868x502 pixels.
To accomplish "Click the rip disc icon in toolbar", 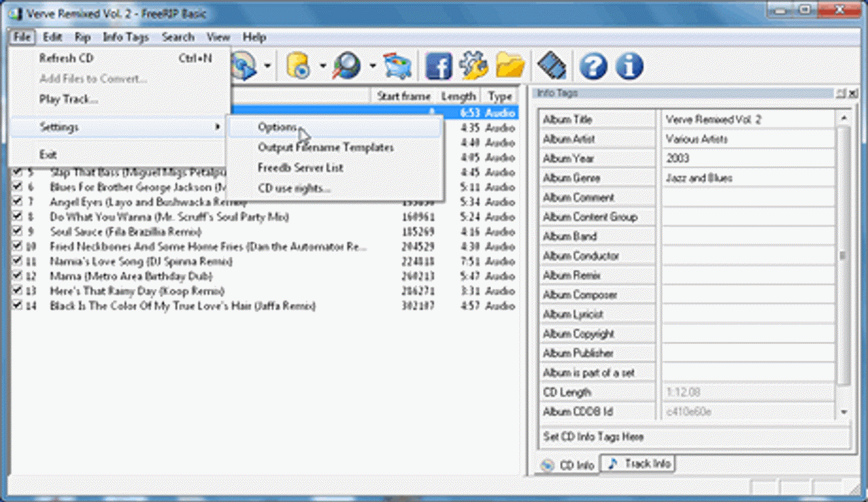I will (x=243, y=66).
